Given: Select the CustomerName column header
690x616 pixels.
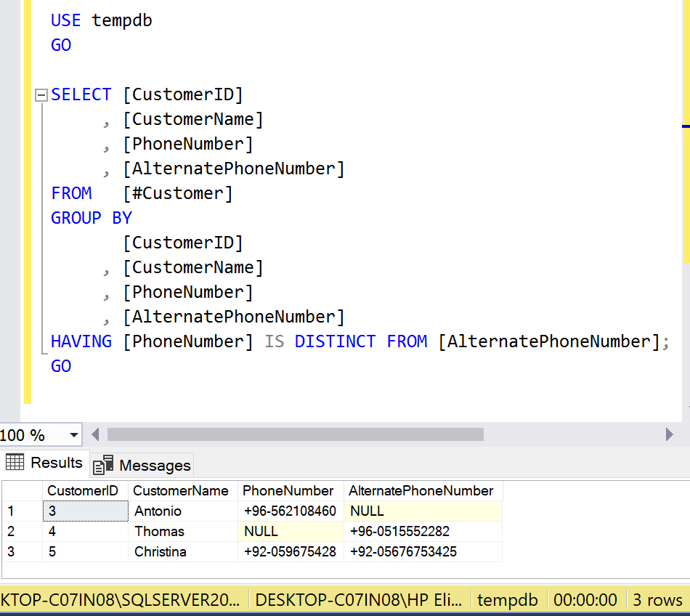Looking at the screenshot, I should (x=182, y=490).
